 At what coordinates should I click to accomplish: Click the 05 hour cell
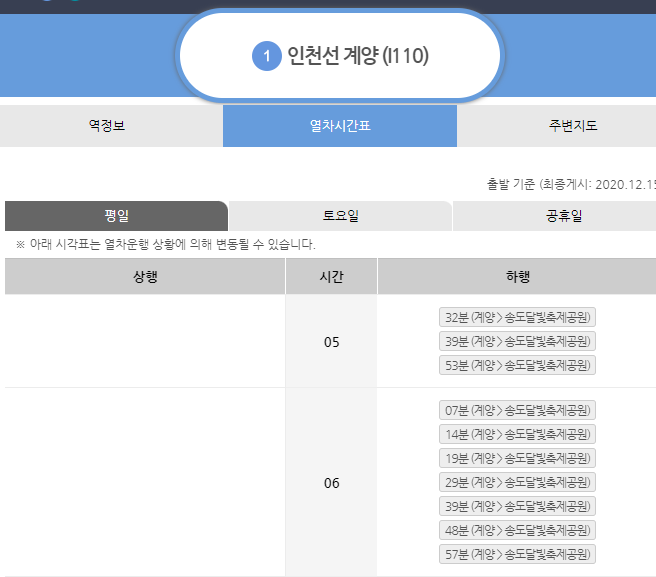point(331,341)
